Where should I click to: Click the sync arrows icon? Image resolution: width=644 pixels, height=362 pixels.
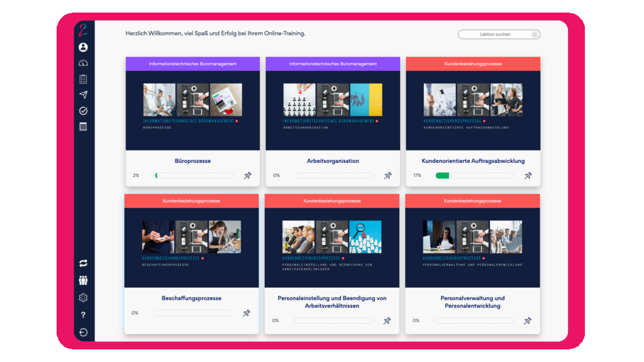pos(82,263)
